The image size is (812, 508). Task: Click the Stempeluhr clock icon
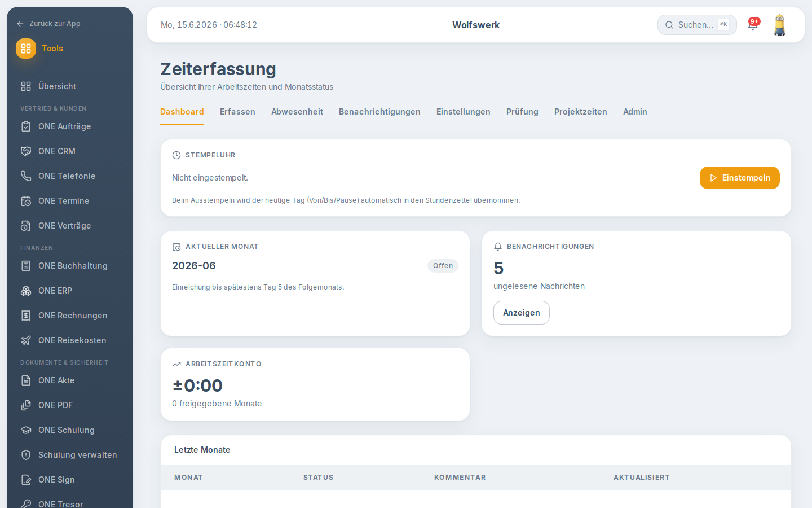[176, 155]
